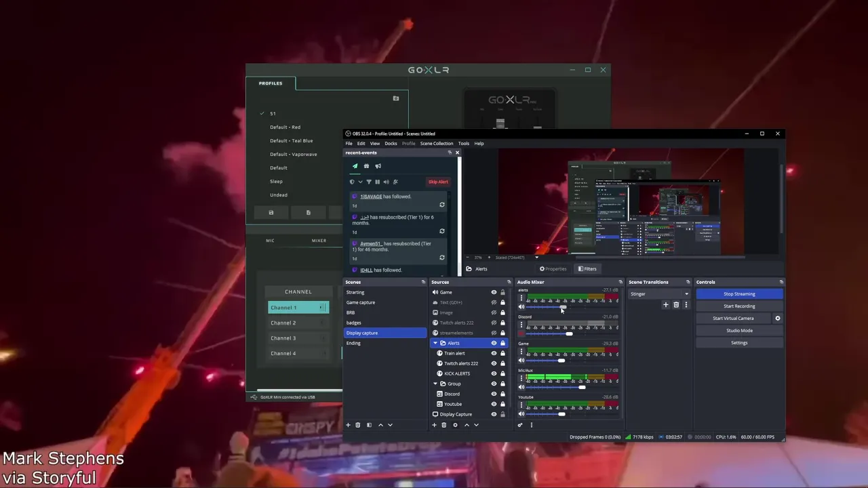Open the Audio Mixer options menu at the bottom

point(531,425)
